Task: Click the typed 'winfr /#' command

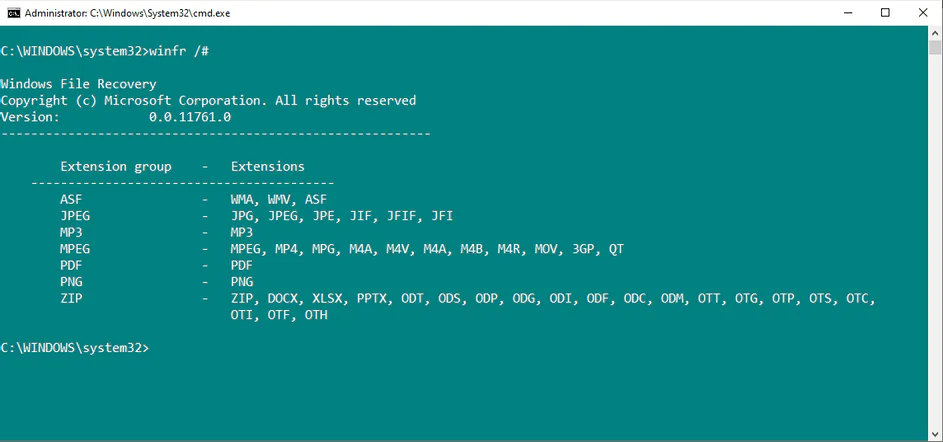Action: click(x=182, y=50)
